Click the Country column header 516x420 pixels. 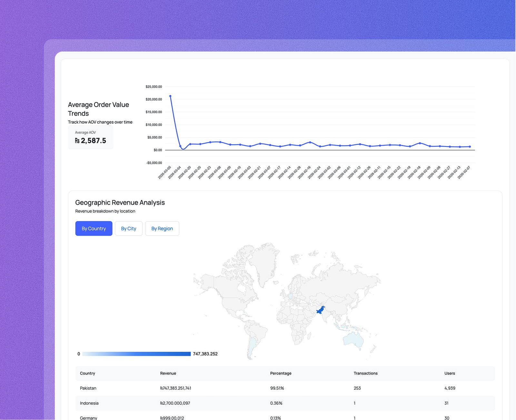(x=87, y=373)
